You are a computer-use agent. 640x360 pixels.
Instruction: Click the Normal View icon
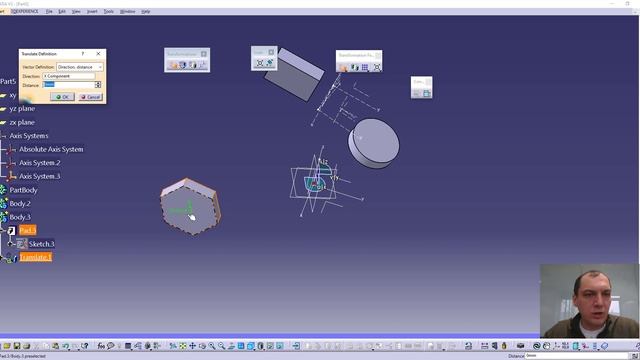pos(231,346)
